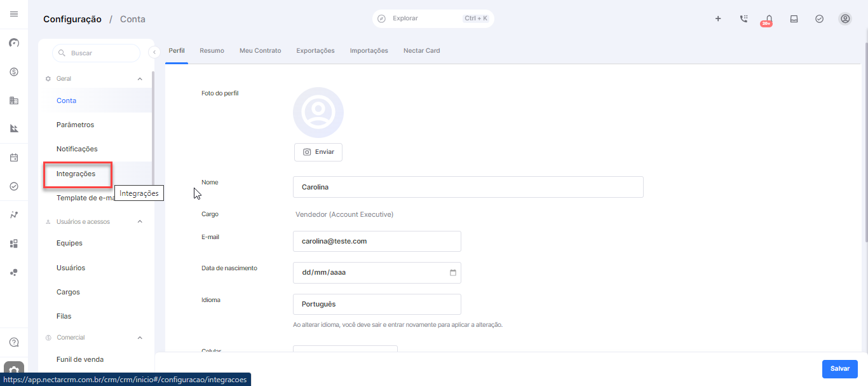This screenshot has height=386, width=868.
Task: Click the Nome field containing Carolina
Action: point(468,187)
